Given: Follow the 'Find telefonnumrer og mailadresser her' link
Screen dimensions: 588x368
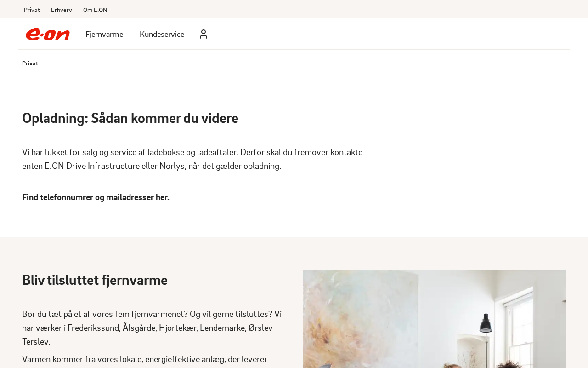Looking at the screenshot, I should pos(96,197).
